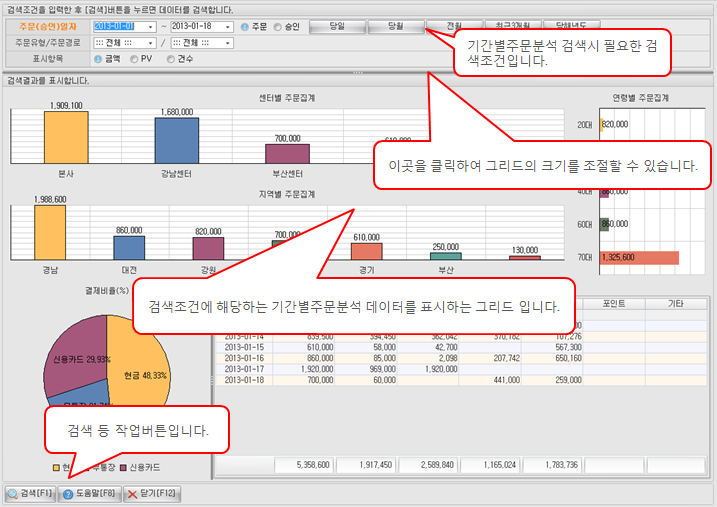This screenshot has height=507, width=717.
Task: Open help with 도움말[F8] button
Action: 90,494
